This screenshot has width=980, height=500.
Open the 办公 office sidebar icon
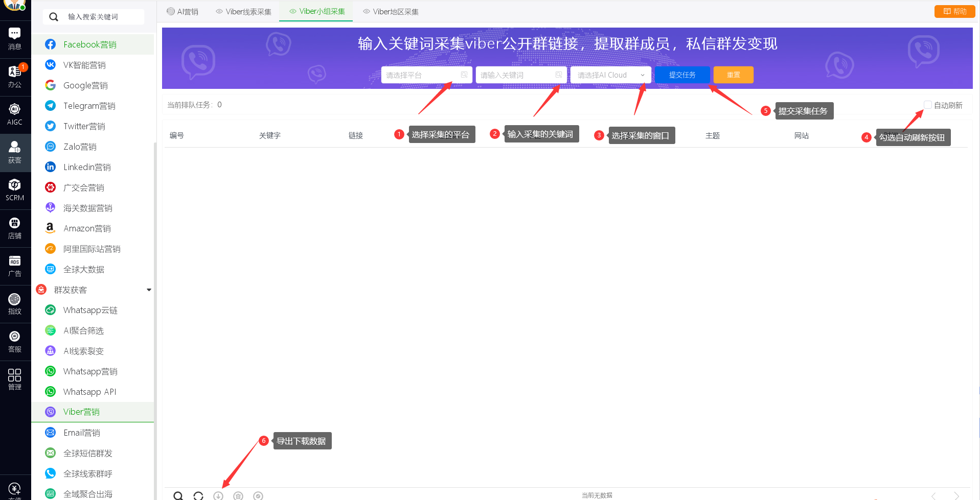(15, 77)
